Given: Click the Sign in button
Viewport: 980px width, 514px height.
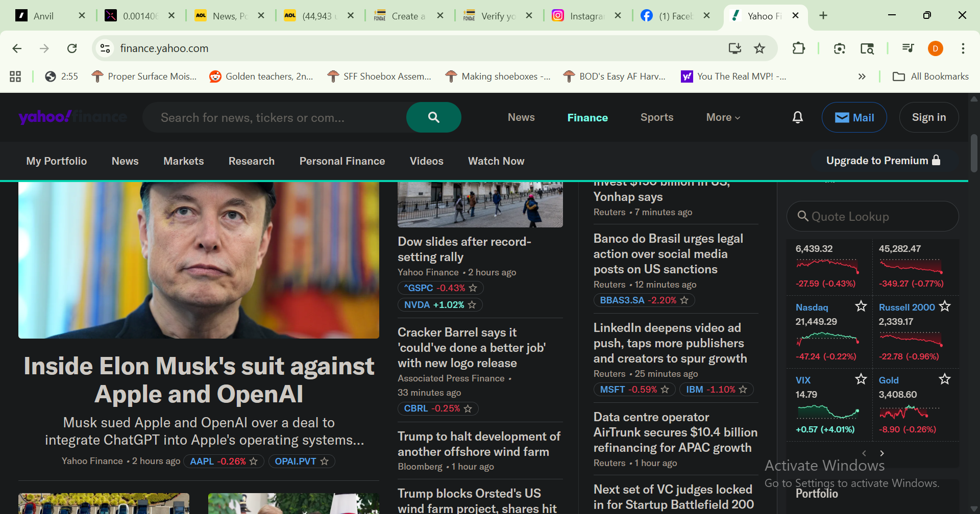Looking at the screenshot, I should pyautogui.click(x=928, y=117).
